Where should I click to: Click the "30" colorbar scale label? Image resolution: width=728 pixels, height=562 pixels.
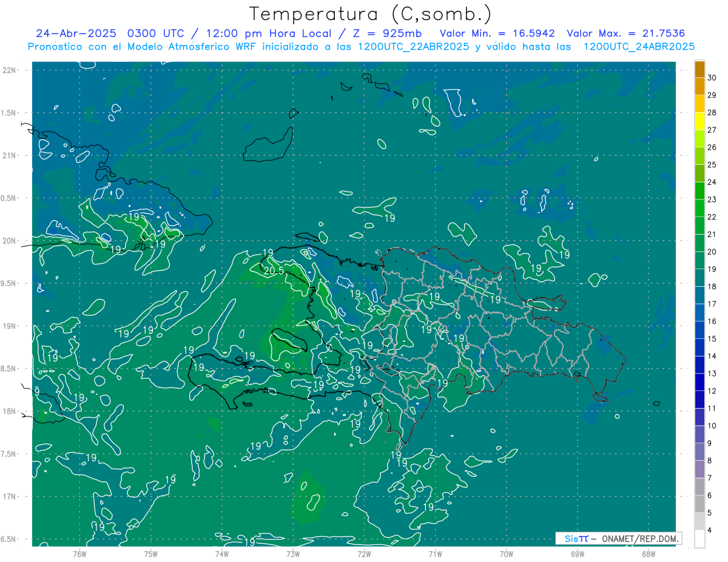[712, 78]
